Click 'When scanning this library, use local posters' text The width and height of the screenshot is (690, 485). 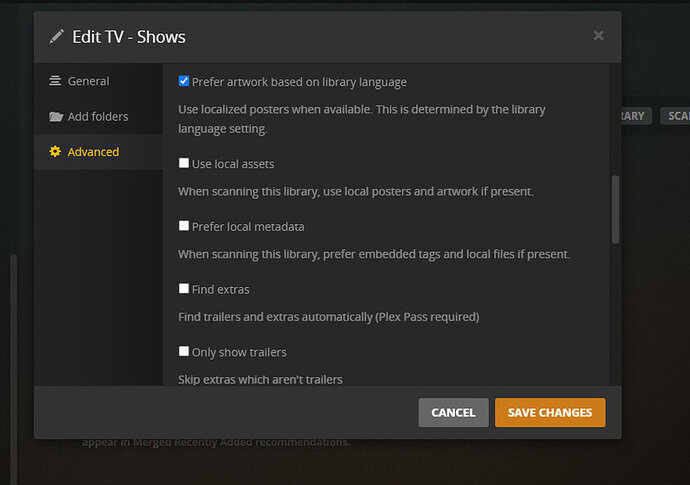(x=356, y=191)
